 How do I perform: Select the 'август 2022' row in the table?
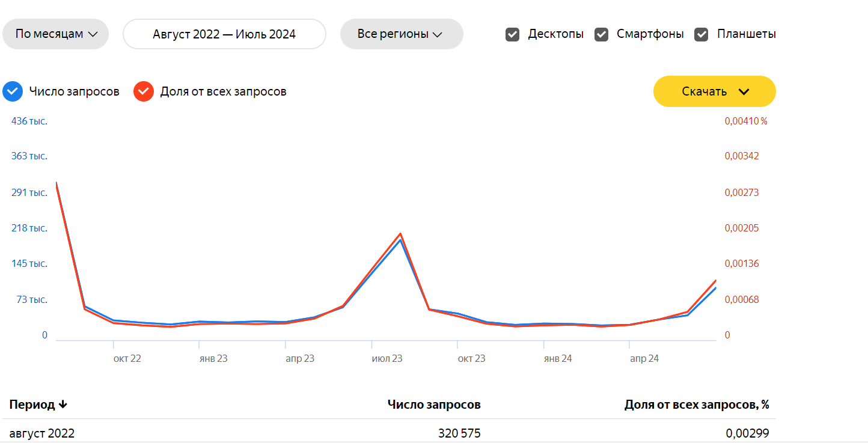[41, 433]
